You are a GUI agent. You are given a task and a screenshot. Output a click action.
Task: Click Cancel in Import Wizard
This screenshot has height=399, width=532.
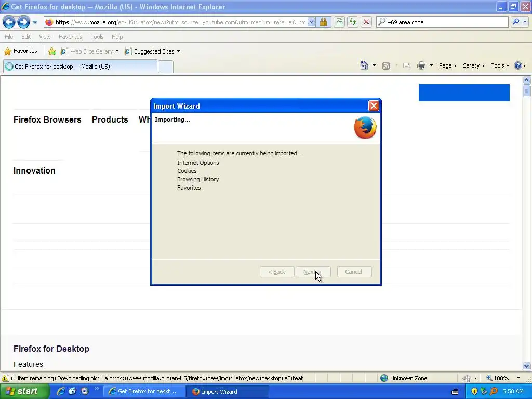point(354,272)
